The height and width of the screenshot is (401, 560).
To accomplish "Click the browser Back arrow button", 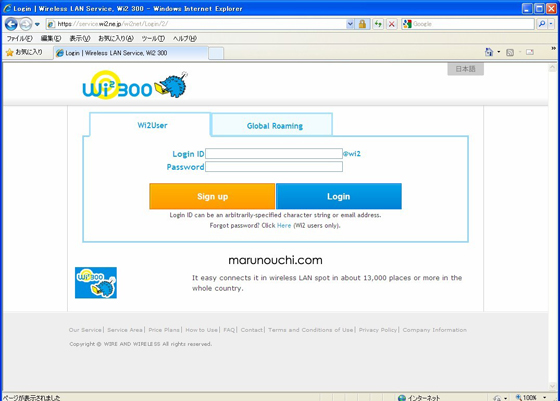I will point(11,24).
